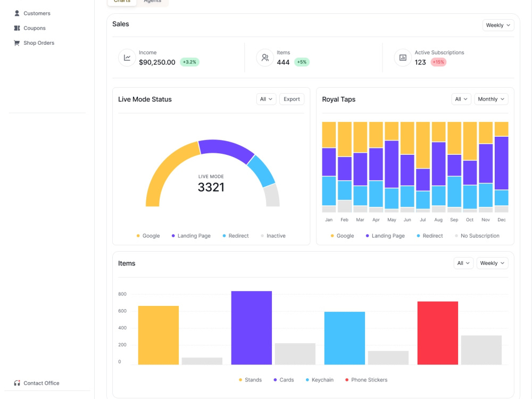Viewport: 532px width, 399px height.
Task: Toggle No Subscription legend in Royal Taps
Action: 477,236
